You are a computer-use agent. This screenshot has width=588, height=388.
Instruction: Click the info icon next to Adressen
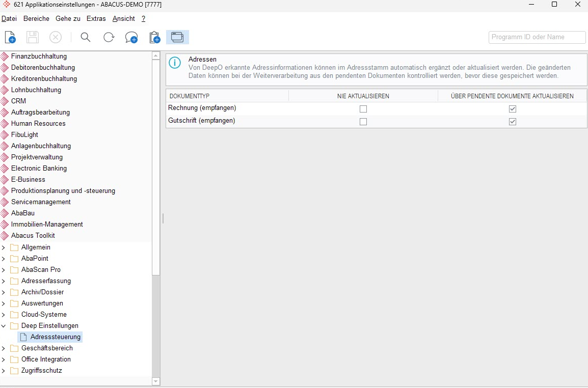coord(175,63)
